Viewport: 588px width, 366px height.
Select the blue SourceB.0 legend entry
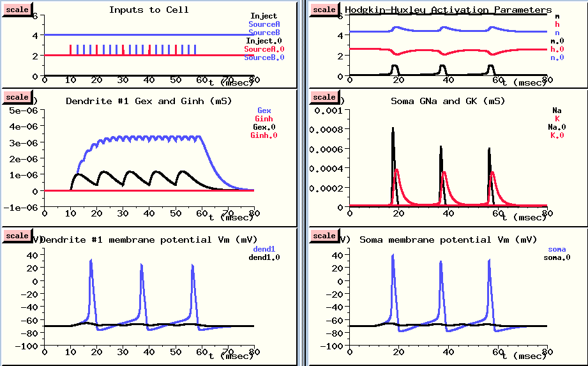coord(264,57)
